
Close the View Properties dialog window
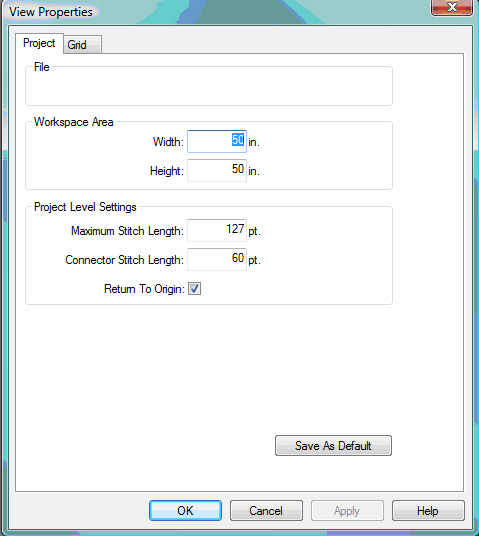(x=452, y=8)
